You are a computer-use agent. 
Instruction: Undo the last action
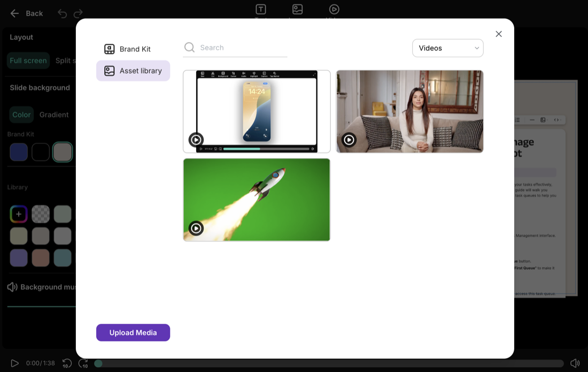62,13
